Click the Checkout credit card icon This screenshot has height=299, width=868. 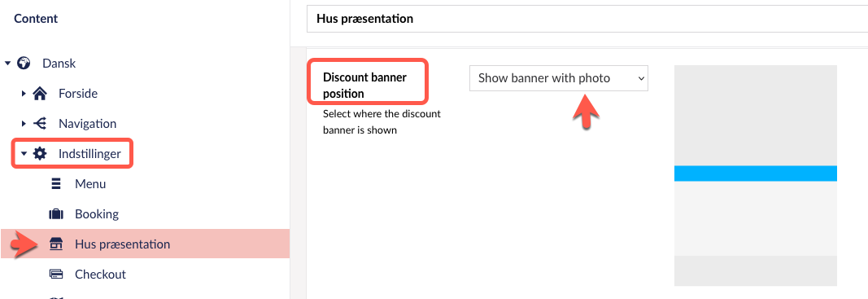pyautogui.click(x=56, y=274)
